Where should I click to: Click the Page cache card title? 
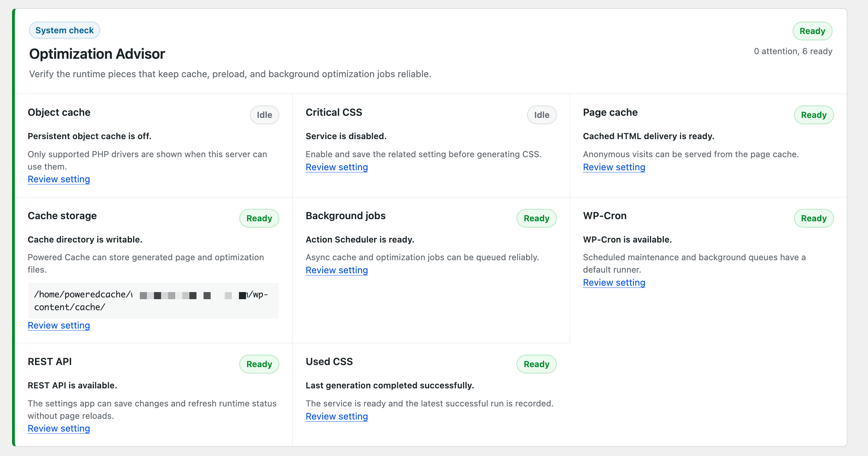610,112
